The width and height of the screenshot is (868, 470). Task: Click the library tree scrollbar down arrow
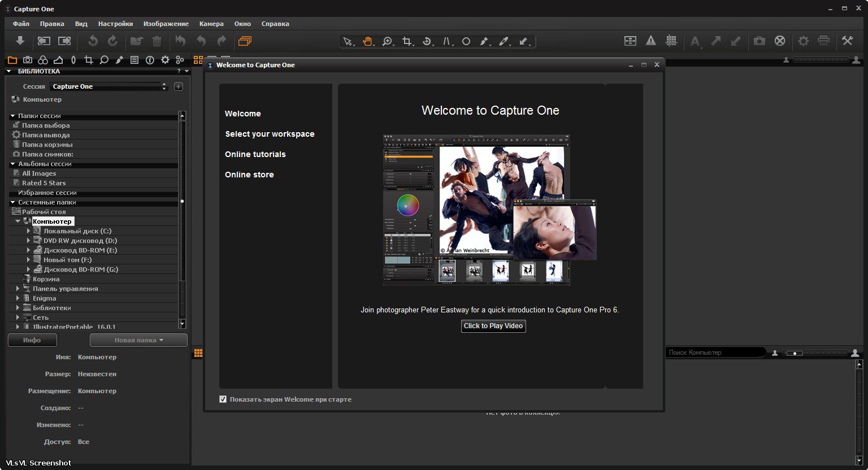coord(182,324)
